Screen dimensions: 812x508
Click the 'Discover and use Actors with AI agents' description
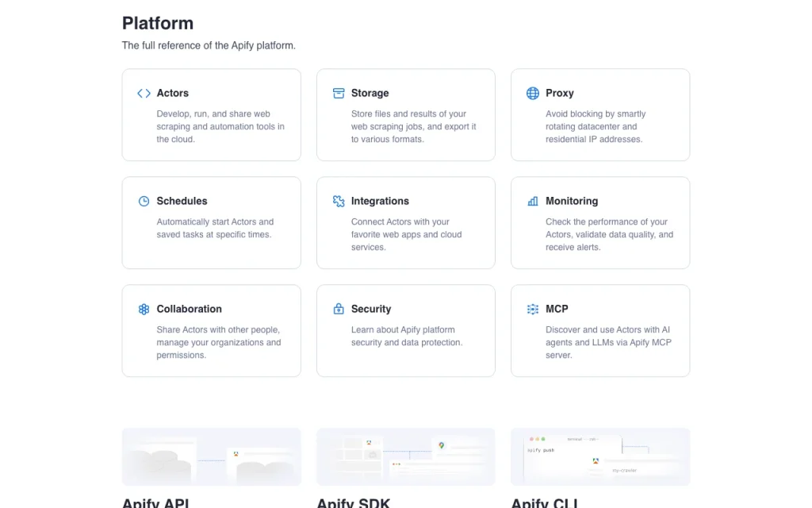[608, 342]
